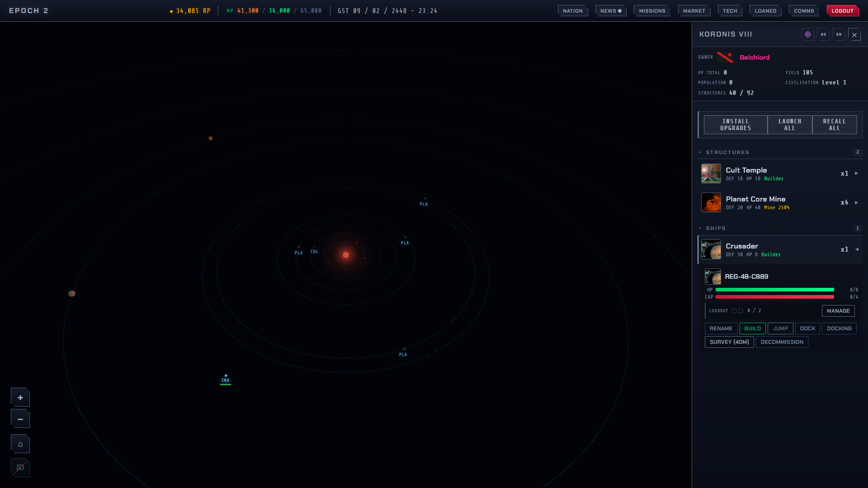Screen dimensions: 868x488
Task: Open Manage loadout for REG-48-C889
Action: [838, 311]
